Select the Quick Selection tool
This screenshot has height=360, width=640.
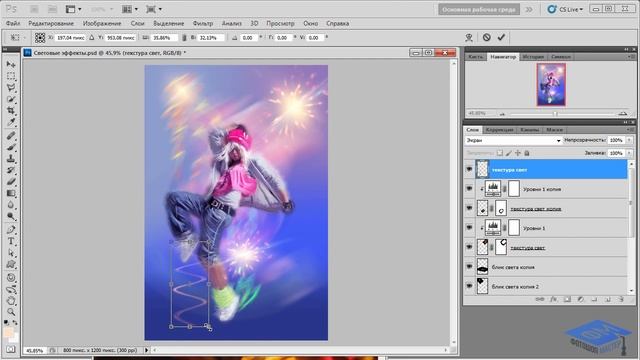pos(11,99)
